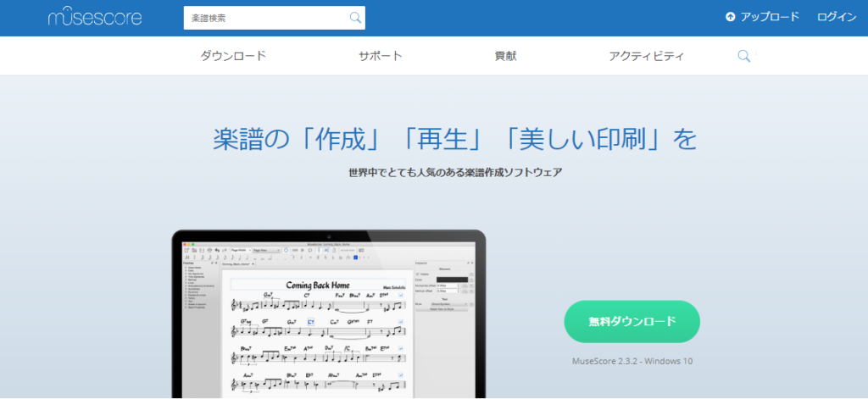Open the アクティビティ navigation item
The image size is (868, 399).
coord(646,56)
